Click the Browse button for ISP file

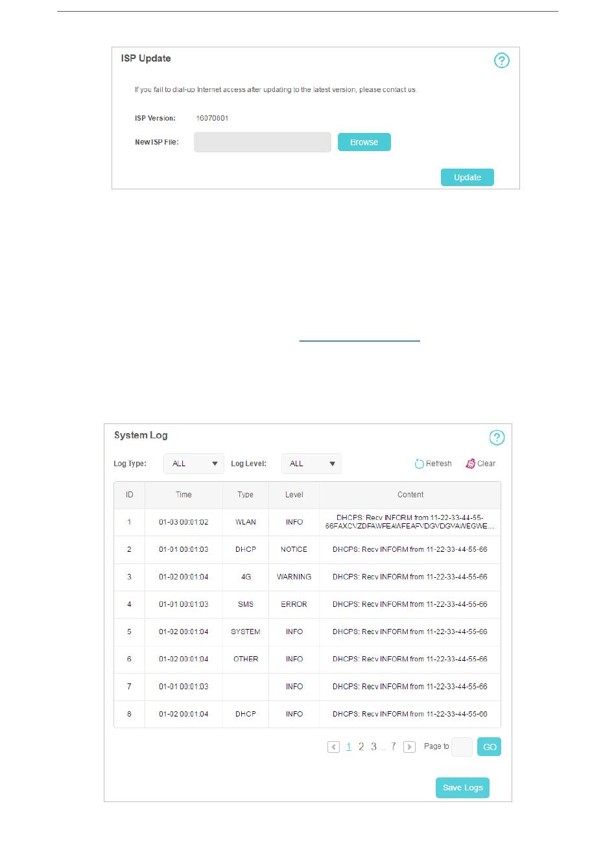click(364, 142)
